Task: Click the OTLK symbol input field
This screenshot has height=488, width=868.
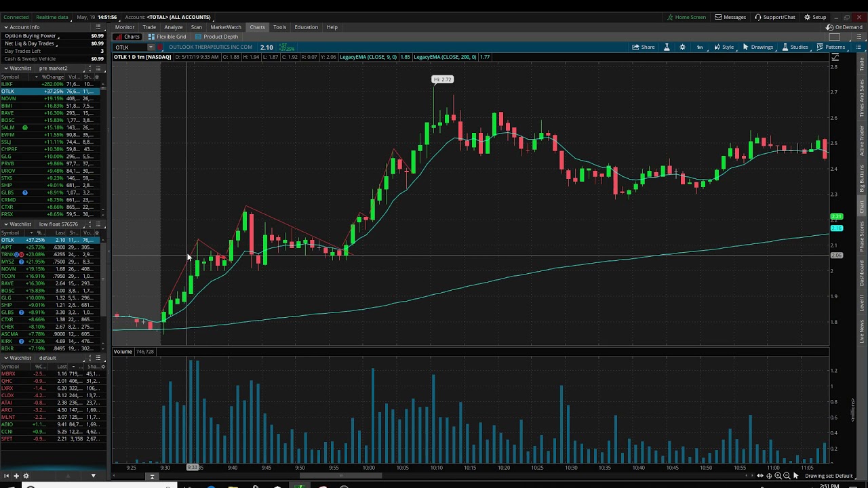Action: pos(130,47)
